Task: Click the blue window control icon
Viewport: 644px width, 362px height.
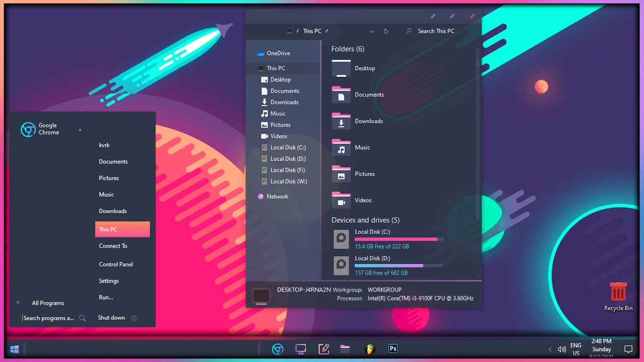Action: (x=433, y=16)
